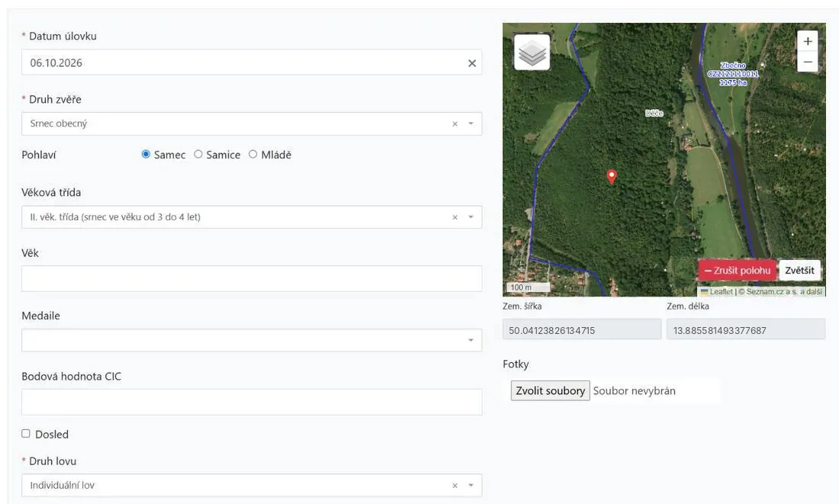The height and width of the screenshot is (504, 839).
Task: Focus the Věk input field
Action: click(x=252, y=279)
